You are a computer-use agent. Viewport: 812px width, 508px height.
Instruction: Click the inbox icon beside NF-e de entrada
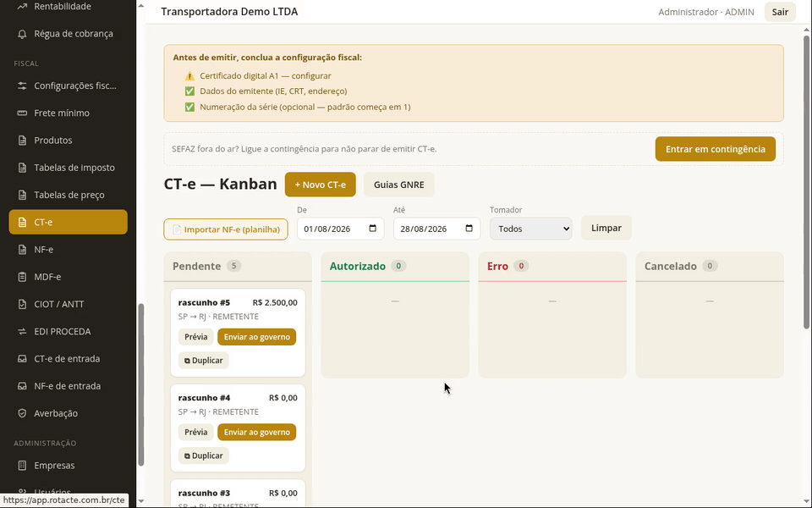click(x=22, y=386)
